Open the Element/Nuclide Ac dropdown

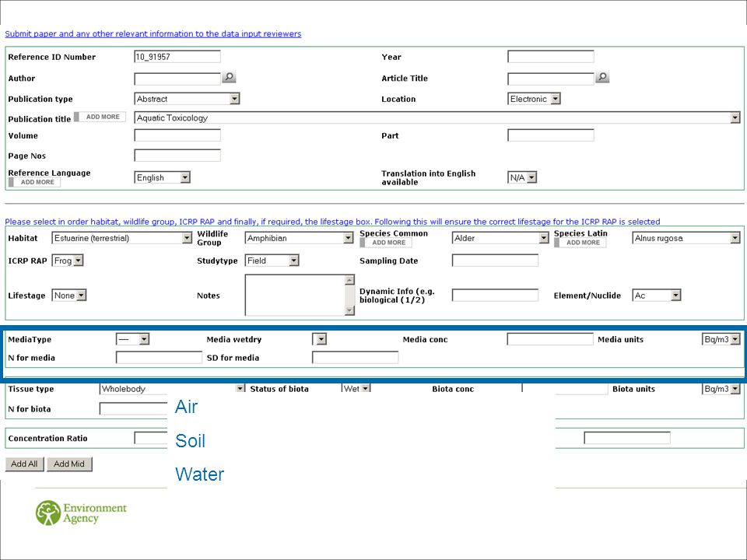tap(657, 296)
